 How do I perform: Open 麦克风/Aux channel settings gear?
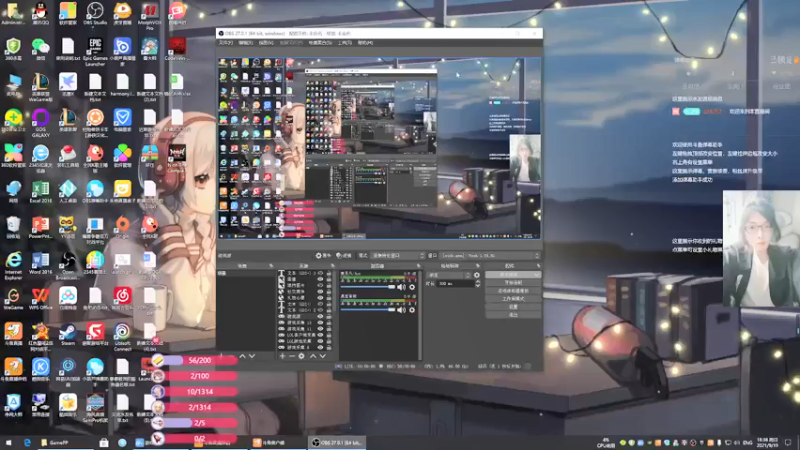412,287
